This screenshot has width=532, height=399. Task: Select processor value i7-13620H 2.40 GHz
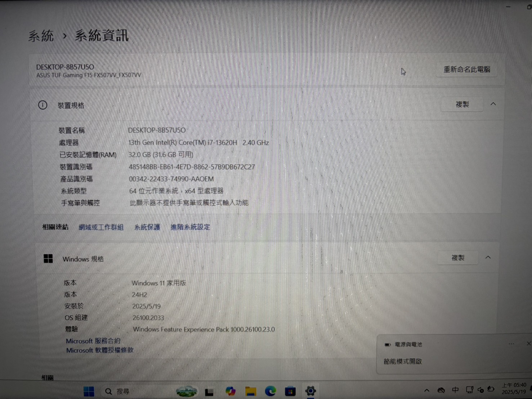tap(198, 143)
